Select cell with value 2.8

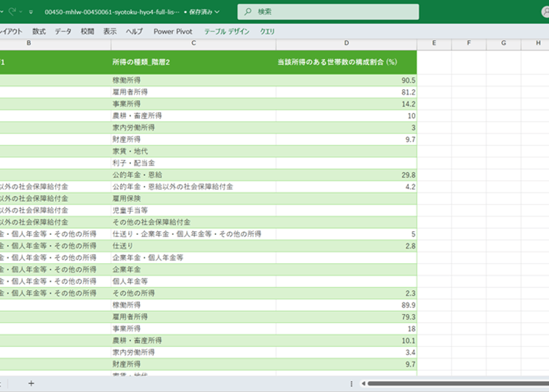[x=346, y=246]
